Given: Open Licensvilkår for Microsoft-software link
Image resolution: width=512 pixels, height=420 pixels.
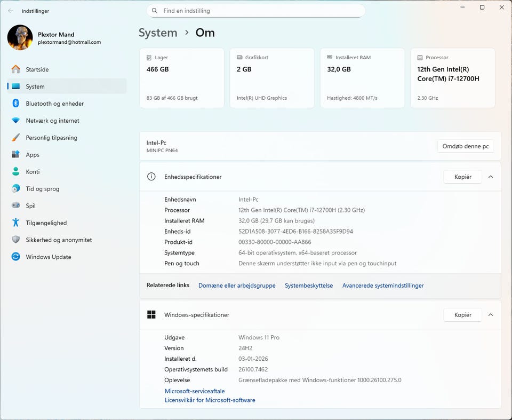Looking at the screenshot, I should [x=210, y=400].
